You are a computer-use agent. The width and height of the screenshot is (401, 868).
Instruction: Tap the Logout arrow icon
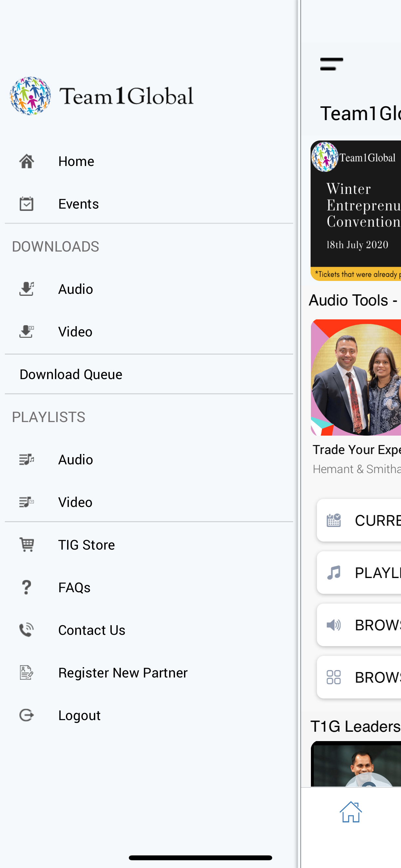pos(26,715)
